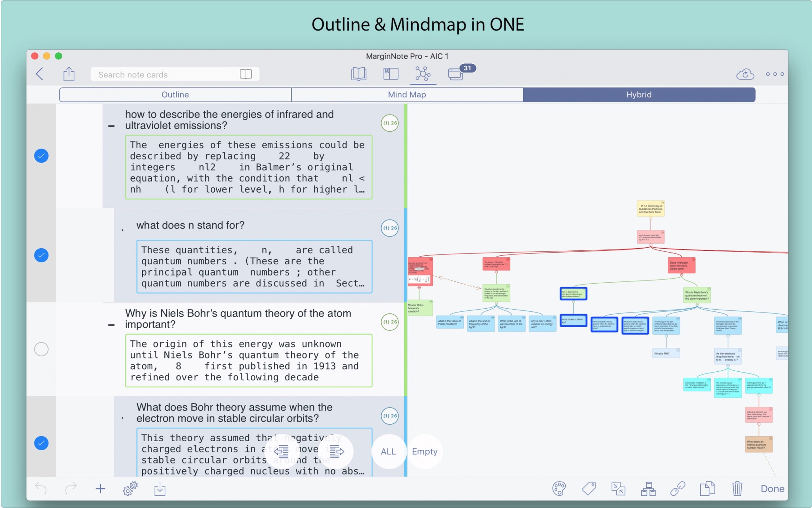Viewport: 812px width, 508px height.
Task: Uncheck the 'what does n stand for?' card
Action: coord(41,255)
